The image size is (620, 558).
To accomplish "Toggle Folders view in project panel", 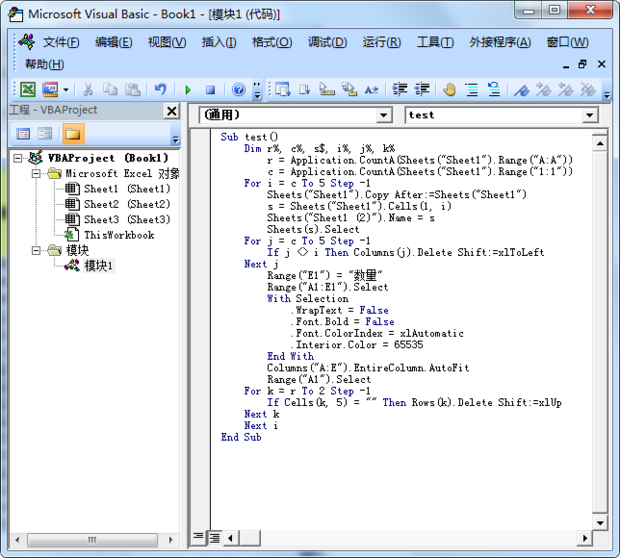I will (x=73, y=134).
